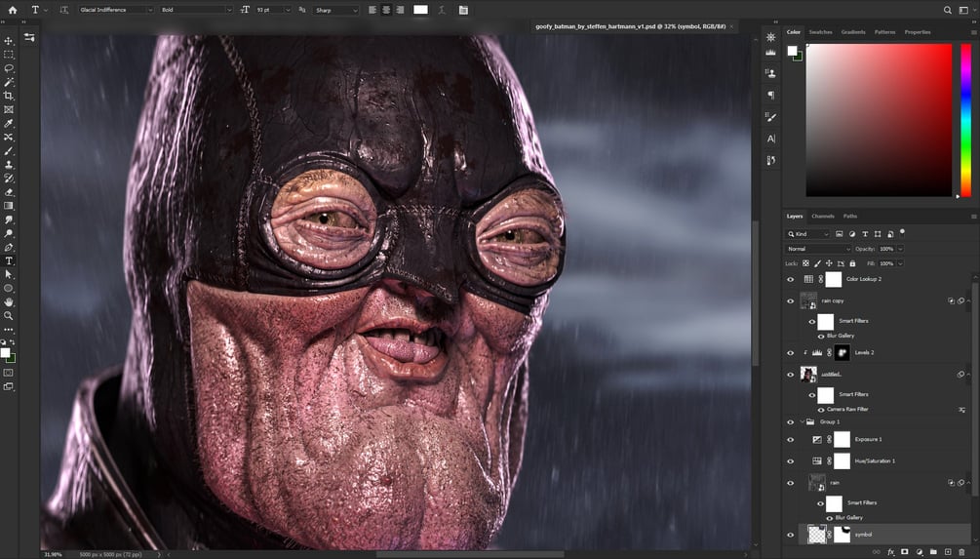Screen dimensions: 980x559
Task: Switch to the Gradients tab
Action: 853,32
